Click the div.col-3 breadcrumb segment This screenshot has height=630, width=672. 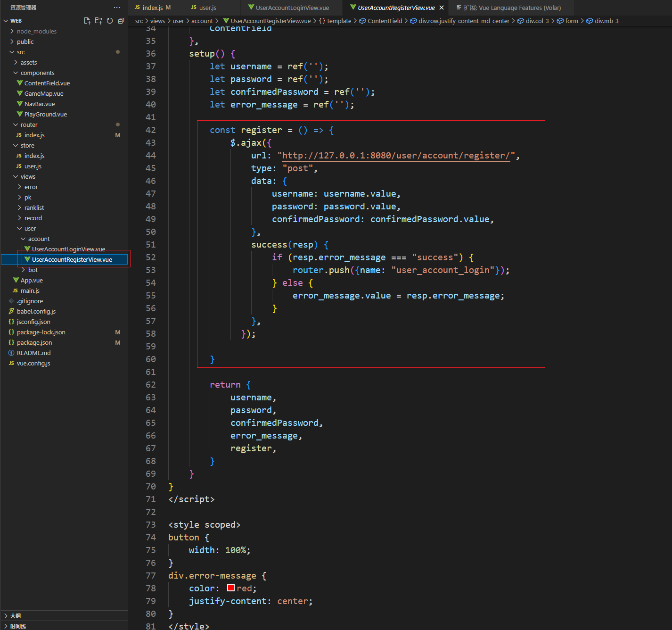pos(537,21)
